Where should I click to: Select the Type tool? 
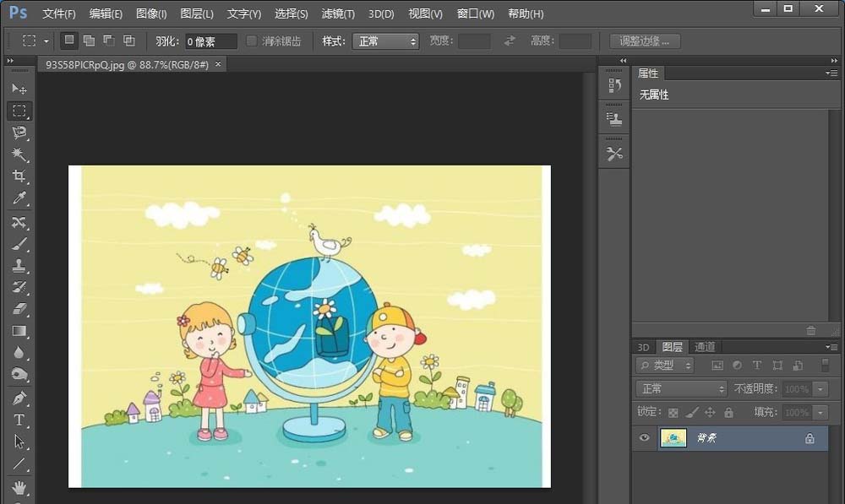(19, 420)
